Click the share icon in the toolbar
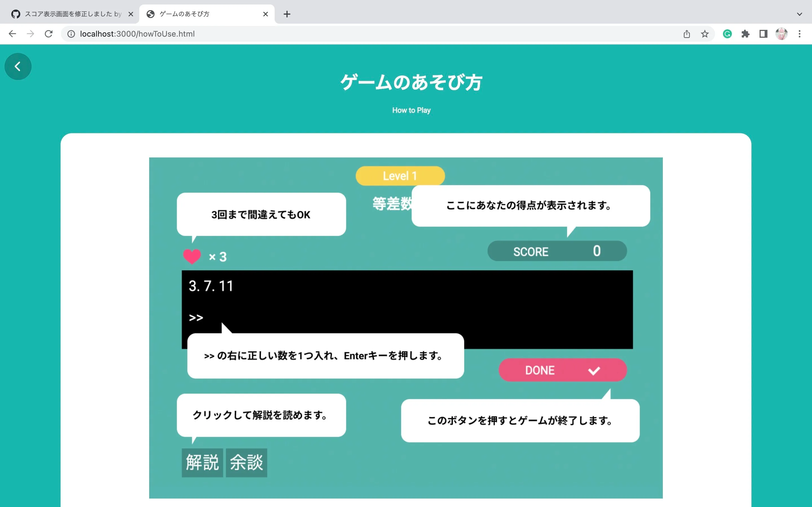The height and width of the screenshot is (507, 812). 687,34
